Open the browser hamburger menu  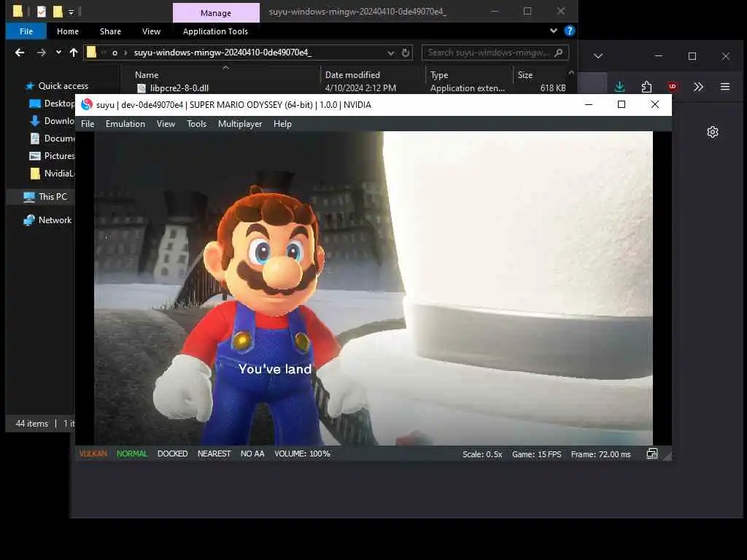point(725,87)
